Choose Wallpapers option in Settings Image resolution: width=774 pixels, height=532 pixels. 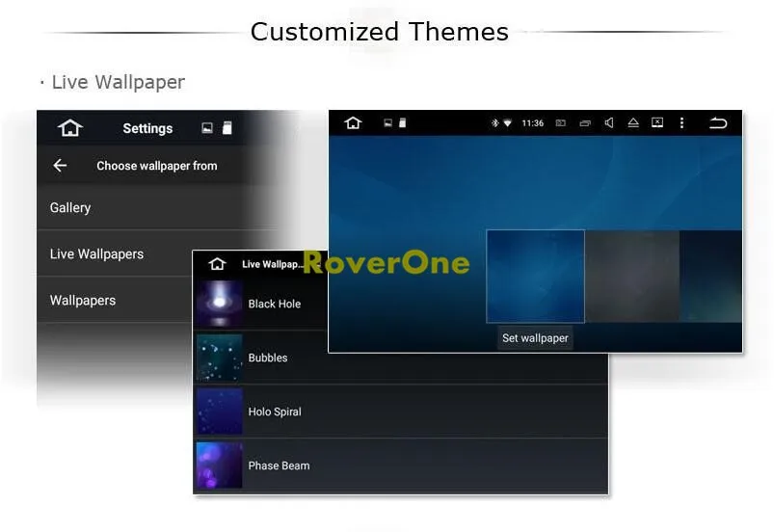pos(115,300)
